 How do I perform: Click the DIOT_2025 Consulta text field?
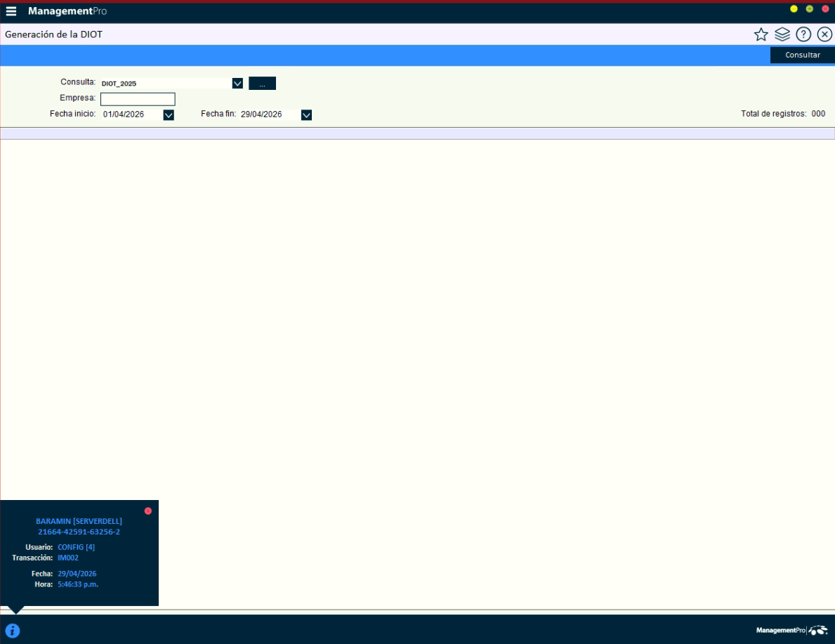point(165,84)
